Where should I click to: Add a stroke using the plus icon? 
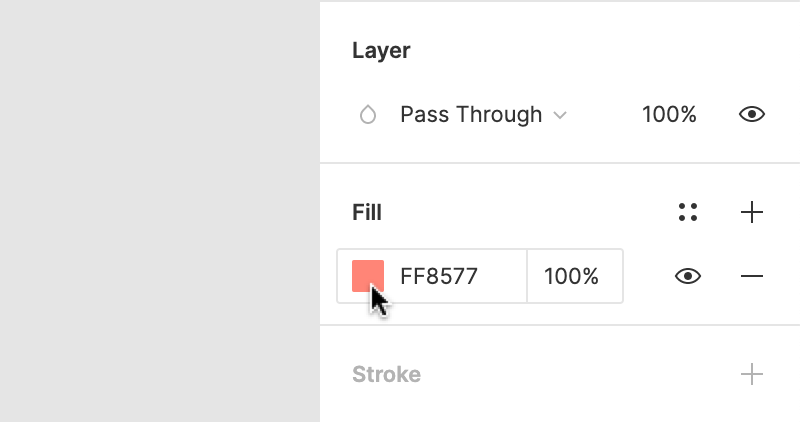(x=752, y=374)
